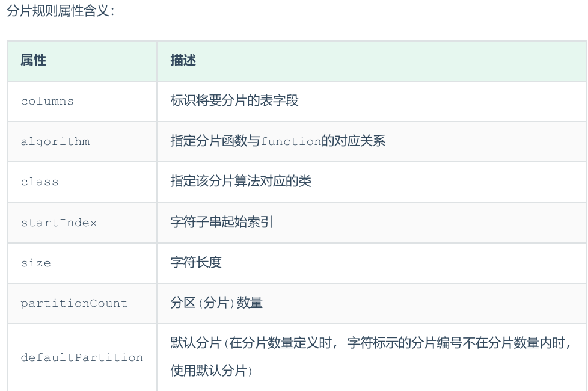
Task: Click the 属性 column header
Action: coord(34,61)
